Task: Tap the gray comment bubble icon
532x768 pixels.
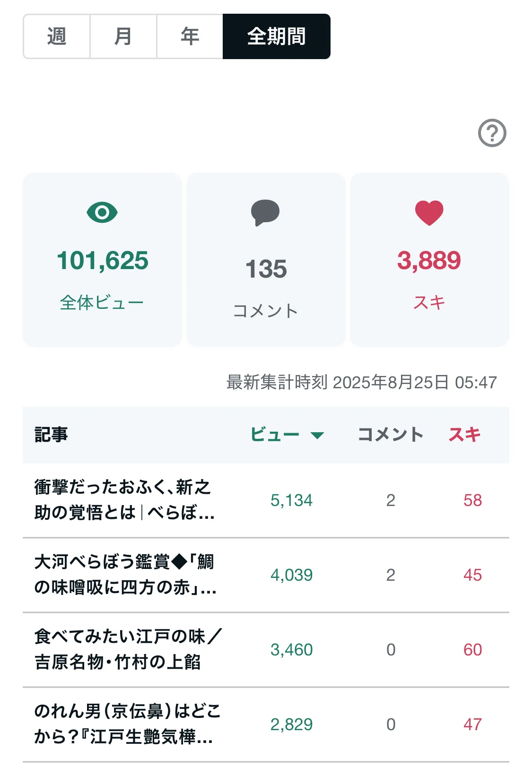Action: click(265, 213)
